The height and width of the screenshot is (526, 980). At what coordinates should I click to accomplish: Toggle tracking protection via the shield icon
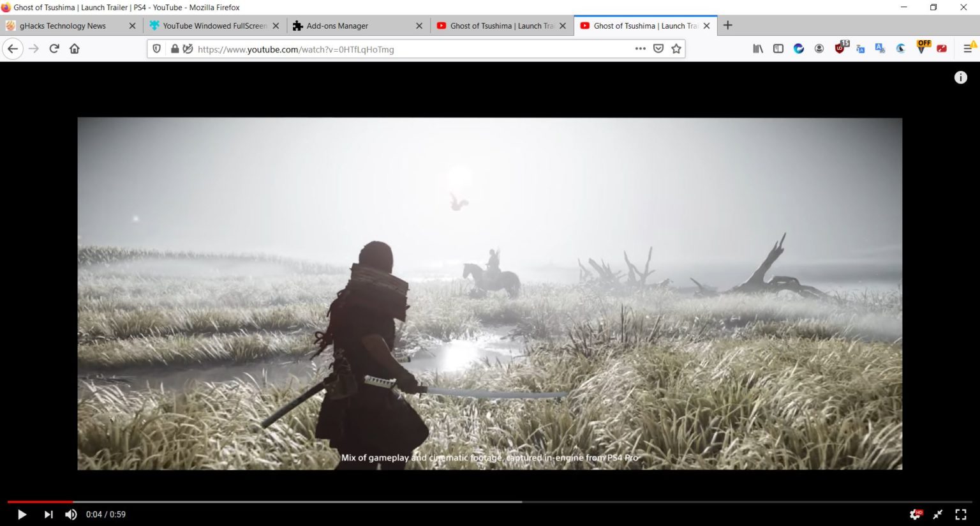tap(156, 49)
